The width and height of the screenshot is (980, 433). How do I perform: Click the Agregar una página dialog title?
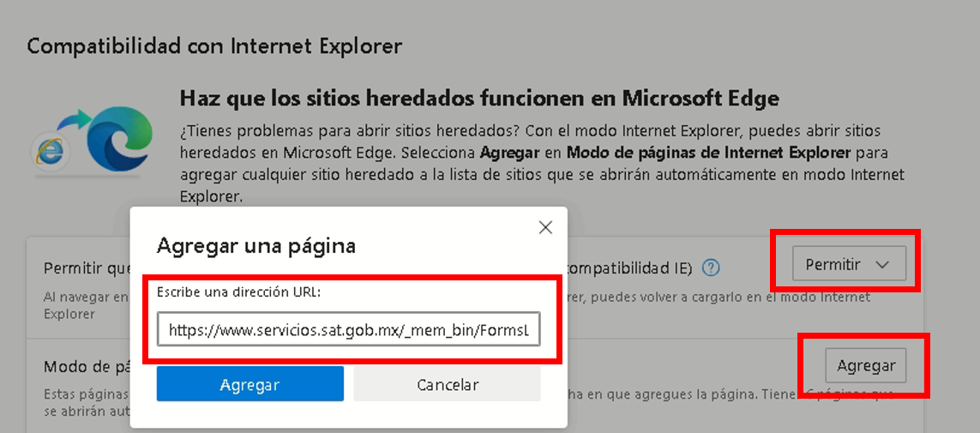coord(256,246)
